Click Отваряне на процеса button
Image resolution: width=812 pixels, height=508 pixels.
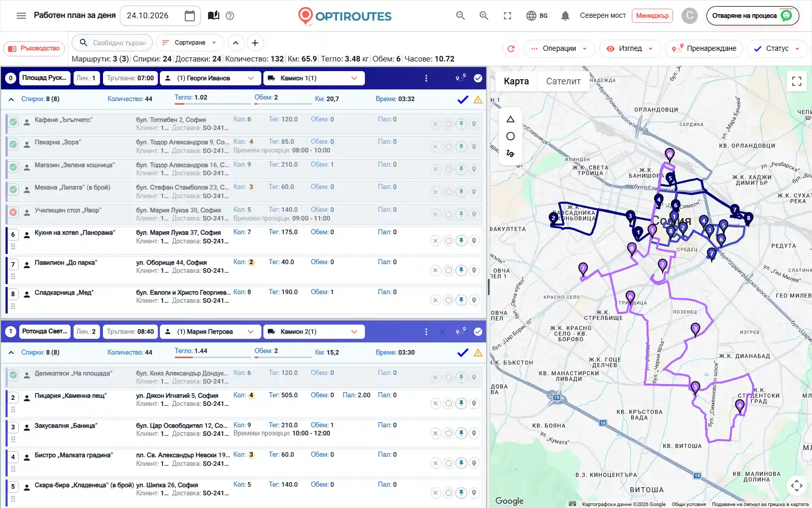753,16
